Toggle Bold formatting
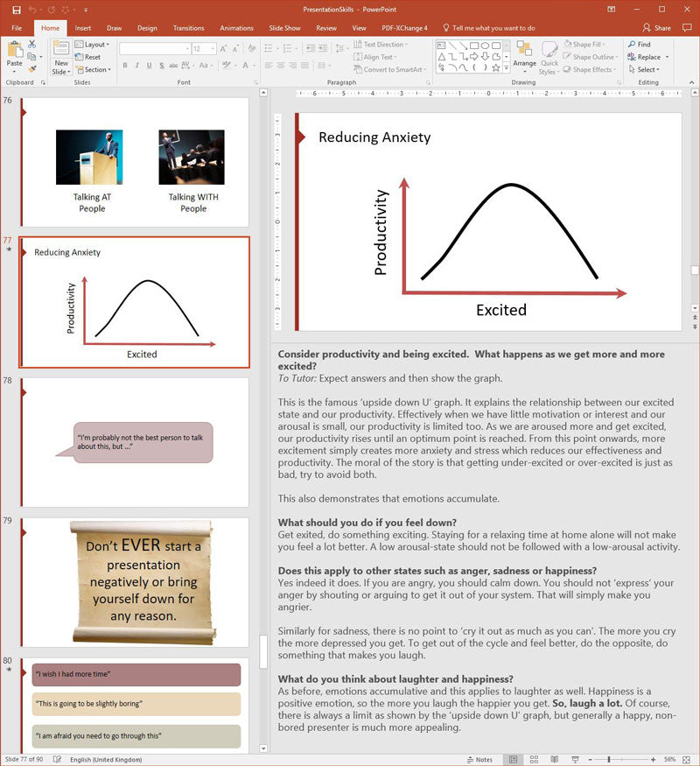 point(125,65)
